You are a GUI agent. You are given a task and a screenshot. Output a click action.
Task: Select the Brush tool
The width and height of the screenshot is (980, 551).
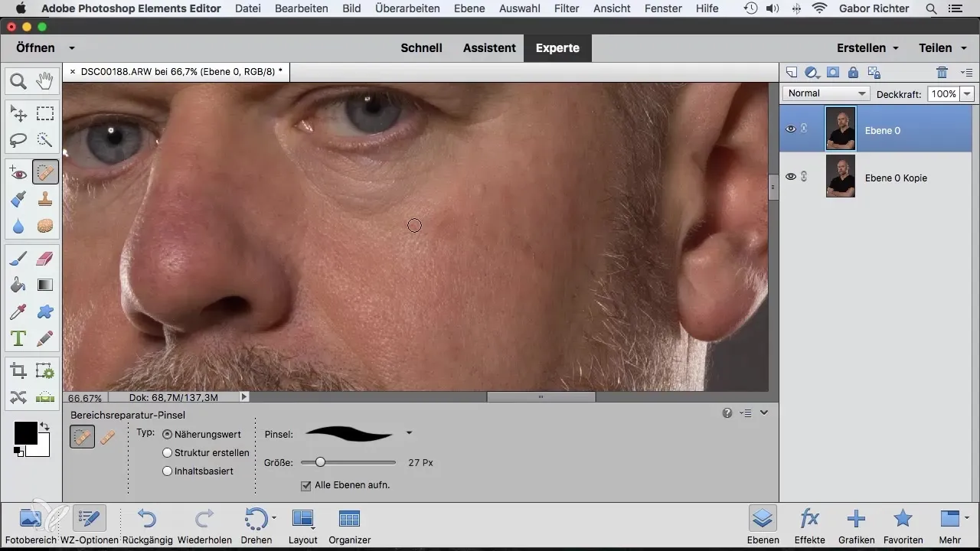point(18,259)
